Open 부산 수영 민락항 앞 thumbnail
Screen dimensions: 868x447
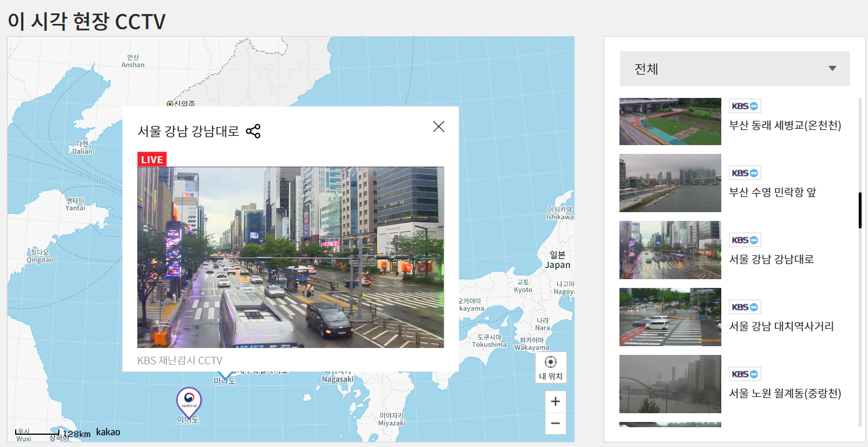[x=670, y=183]
